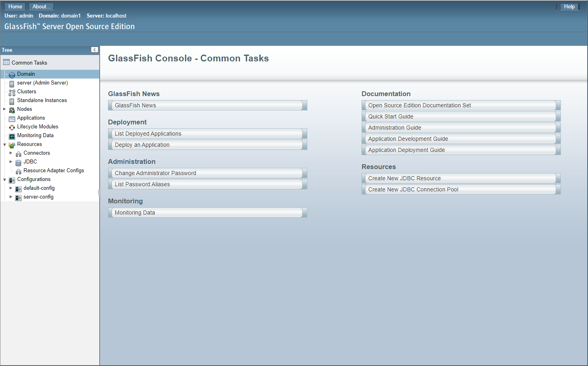This screenshot has width=588, height=366.
Task: Open Applications tree item
Action: tap(31, 118)
